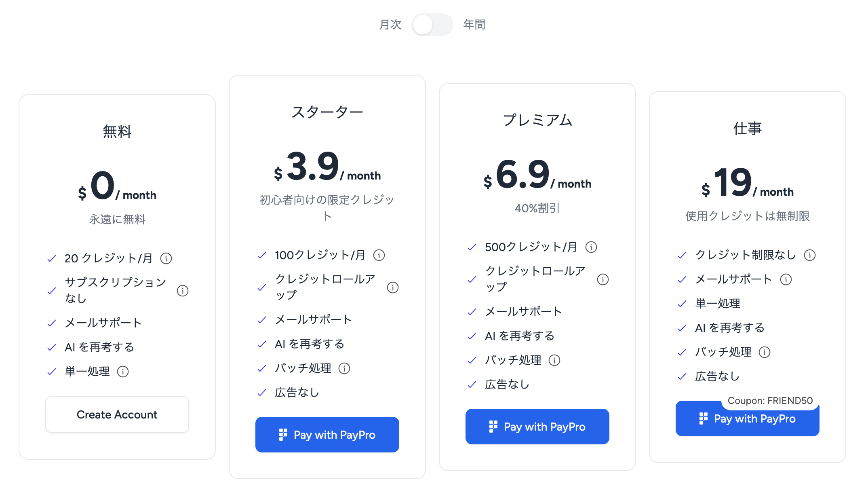The height and width of the screenshot is (486, 868).
Task: Click info icon next to 500クレジット/月
Action: point(591,247)
